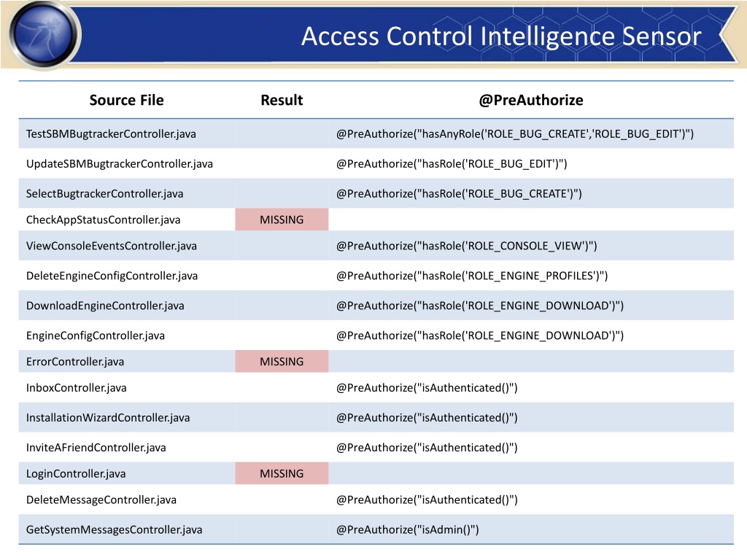747x560 pixels.
Task: Click the ROLE_ENGINE_PROFILES annotation text
Action: point(472,276)
